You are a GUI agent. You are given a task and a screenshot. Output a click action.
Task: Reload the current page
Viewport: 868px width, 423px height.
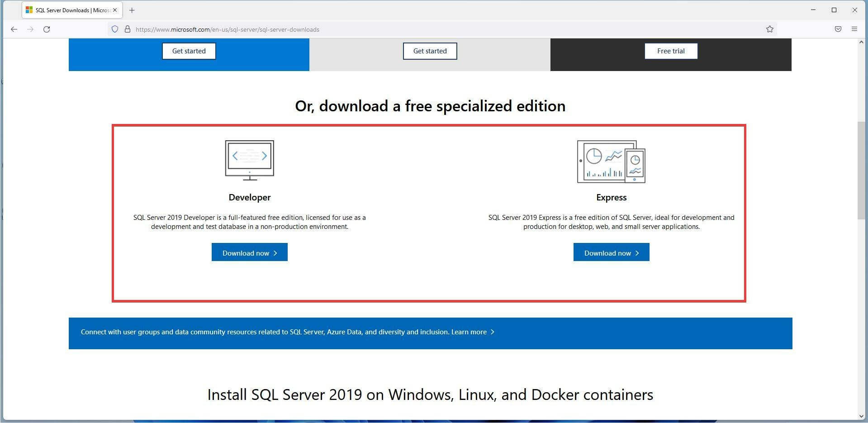coord(47,29)
